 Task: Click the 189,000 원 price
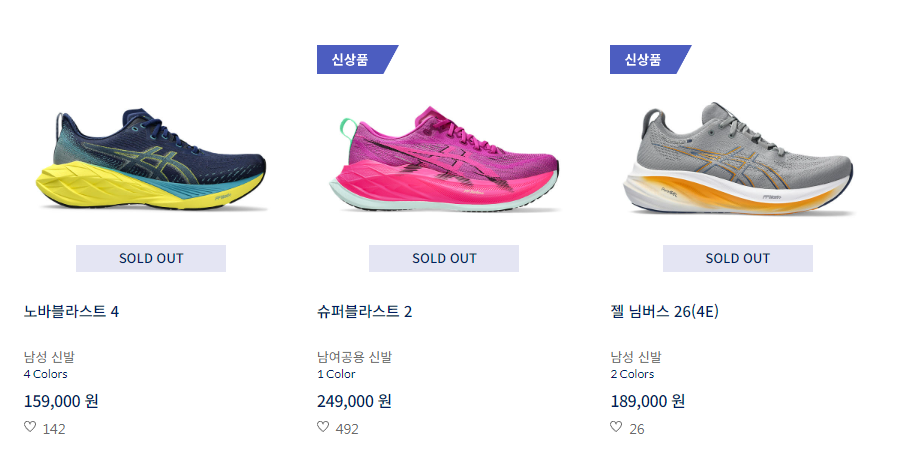pos(648,401)
